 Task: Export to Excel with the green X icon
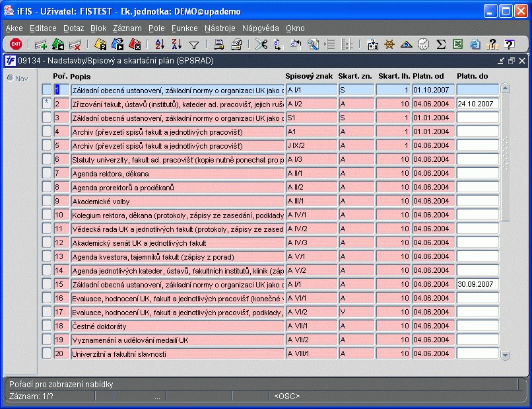pyautogui.click(x=457, y=44)
